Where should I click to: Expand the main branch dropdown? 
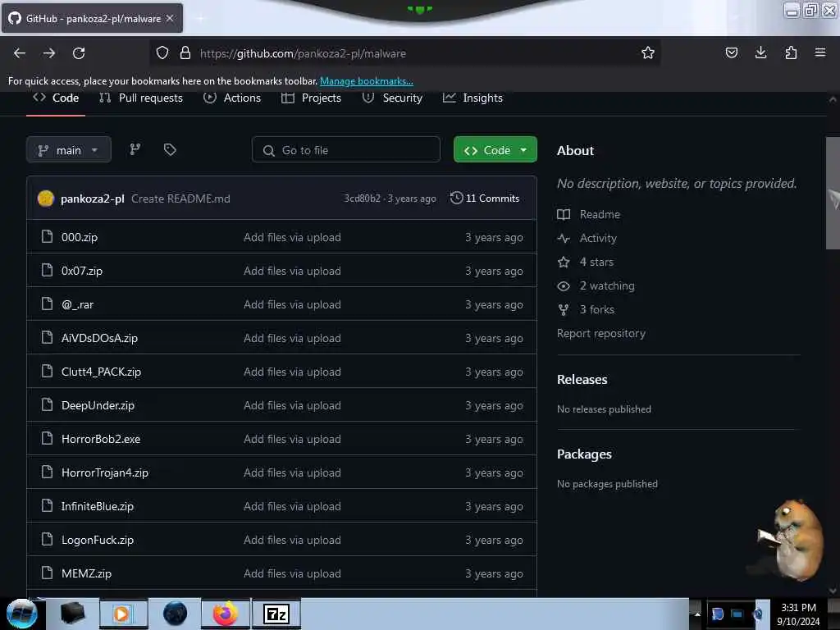[x=69, y=150]
